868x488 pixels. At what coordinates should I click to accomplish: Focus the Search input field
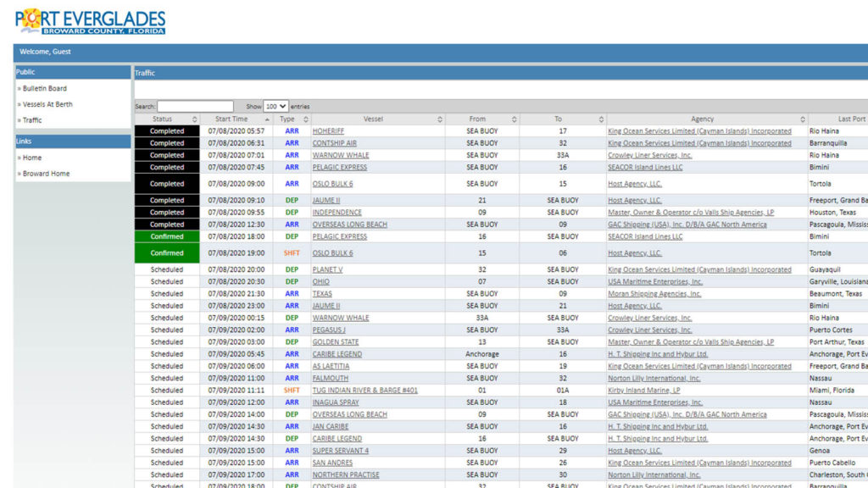(x=196, y=106)
